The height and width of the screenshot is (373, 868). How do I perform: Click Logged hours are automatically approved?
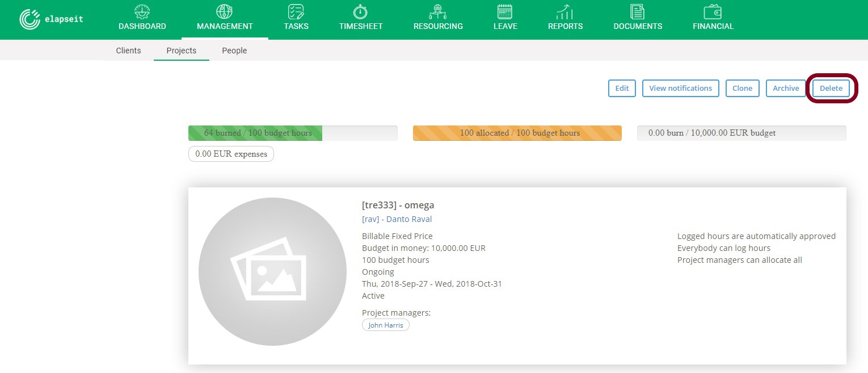click(x=756, y=236)
